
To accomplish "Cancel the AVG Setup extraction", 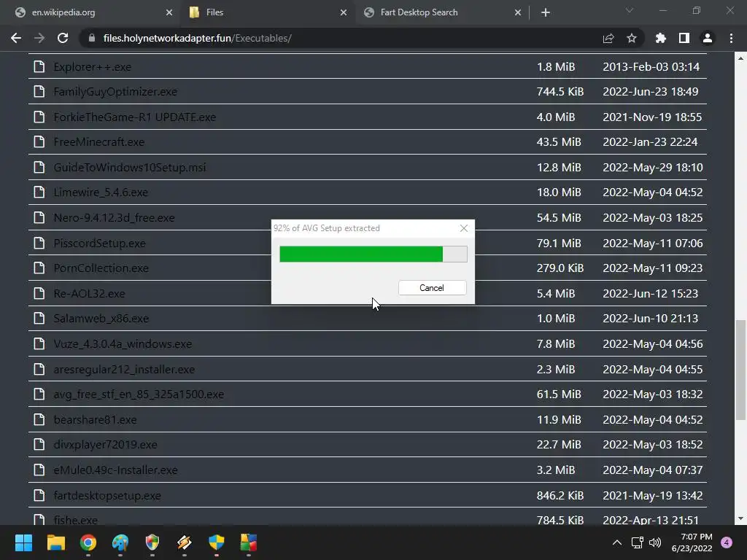I will pos(432,287).
